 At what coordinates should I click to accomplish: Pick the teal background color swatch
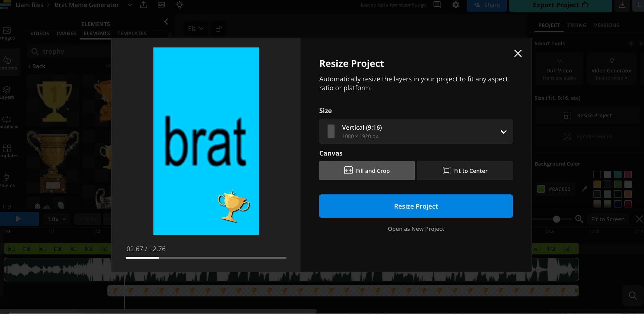(618, 174)
